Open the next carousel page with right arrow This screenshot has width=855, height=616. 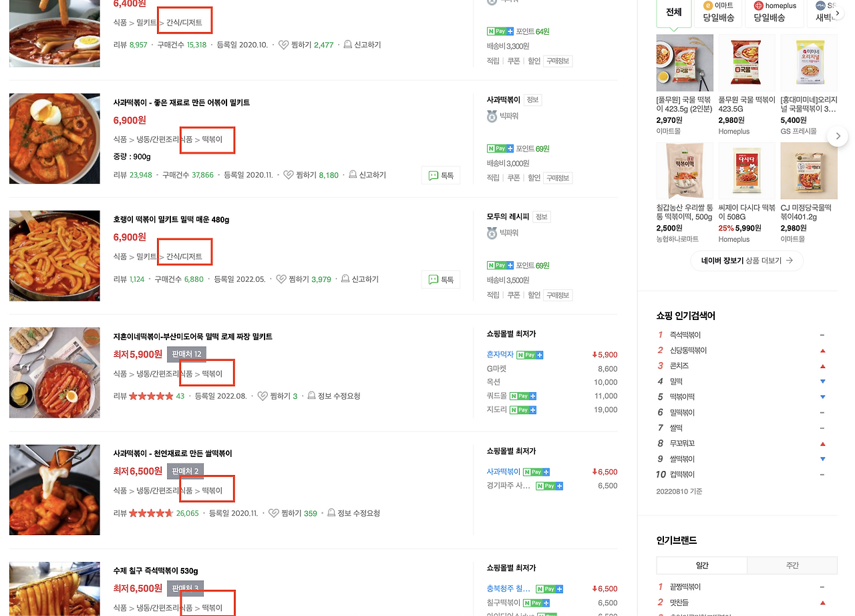837,136
